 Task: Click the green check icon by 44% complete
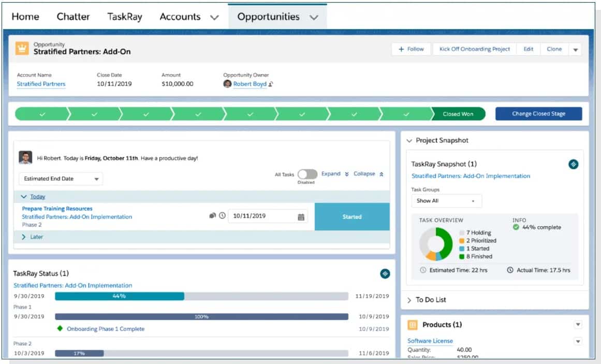[516, 227]
